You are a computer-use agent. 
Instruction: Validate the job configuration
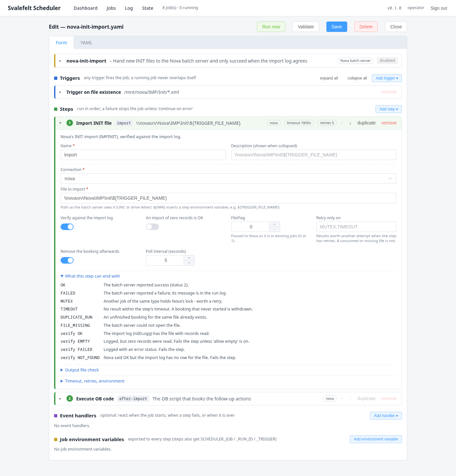tap(306, 27)
